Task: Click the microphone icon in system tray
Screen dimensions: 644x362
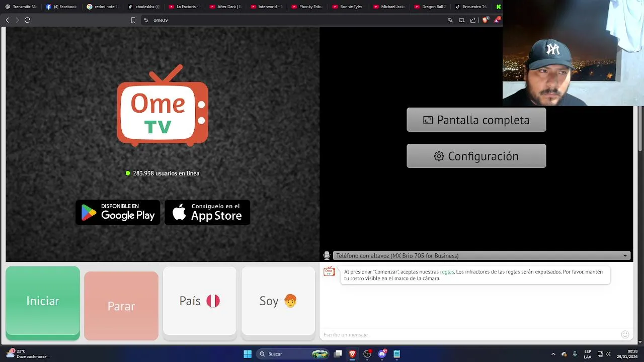Action: (x=575, y=354)
